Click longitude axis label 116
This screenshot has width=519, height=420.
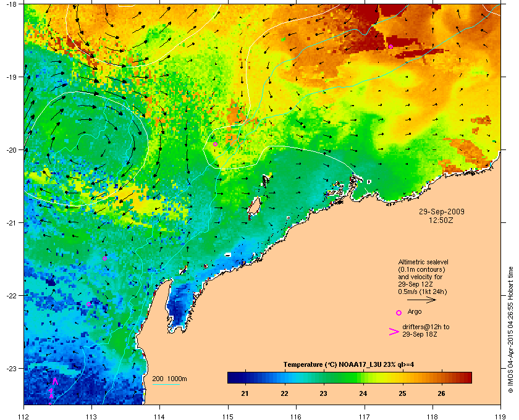point(296,416)
